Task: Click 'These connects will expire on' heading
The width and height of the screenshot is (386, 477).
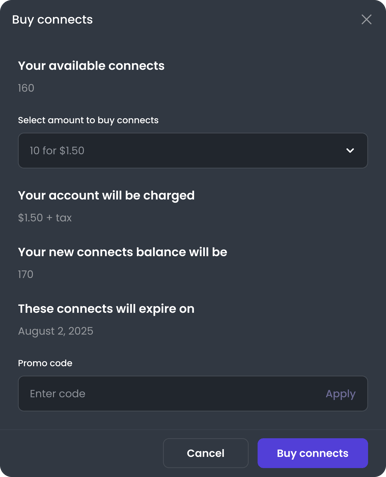Action: point(106,309)
